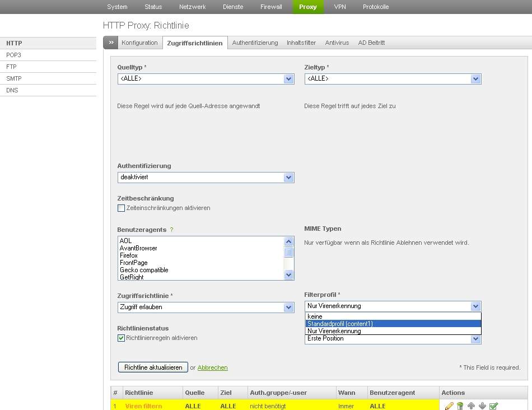
Task: Click the green help question mark by Benutzeragents
Action: point(172,230)
